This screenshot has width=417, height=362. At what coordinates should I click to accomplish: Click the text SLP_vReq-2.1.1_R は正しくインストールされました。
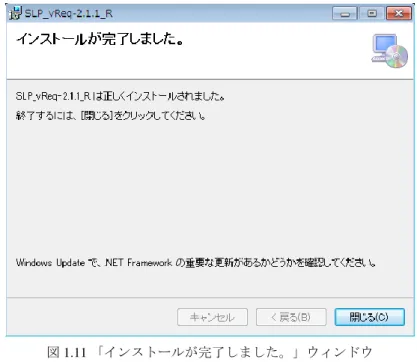tap(120, 96)
